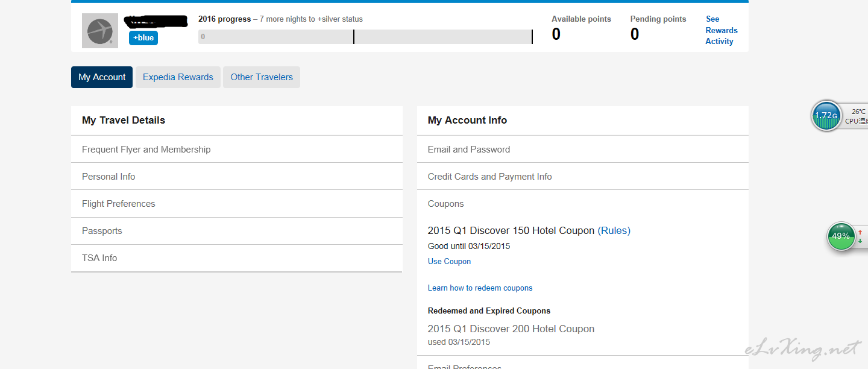Click the green 49% desktop widget

click(x=841, y=236)
